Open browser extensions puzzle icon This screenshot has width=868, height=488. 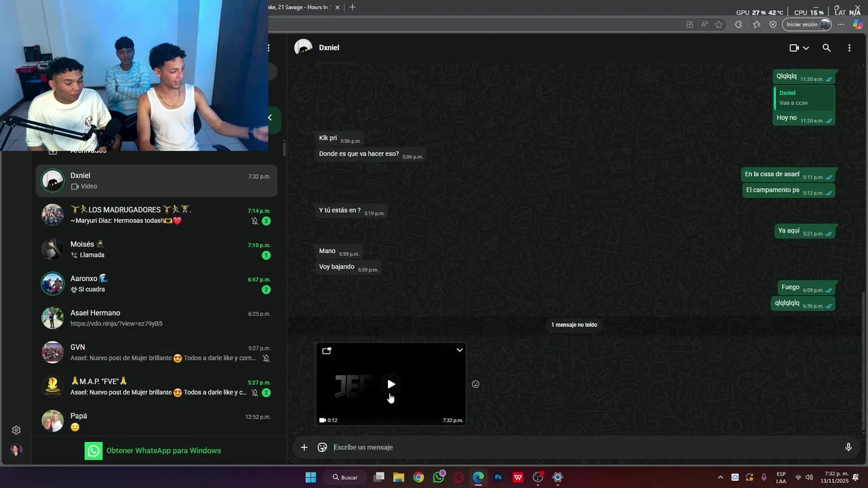click(x=738, y=24)
